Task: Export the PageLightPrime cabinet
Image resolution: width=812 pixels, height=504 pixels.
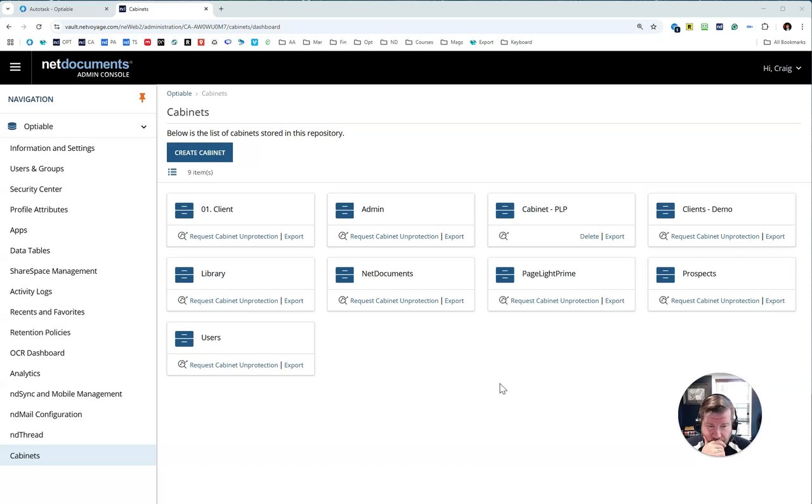Action: (x=615, y=300)
